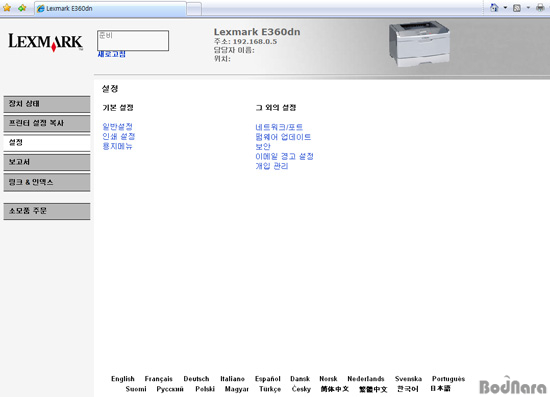This screenshot has height=397, width=550.
Task: Open the 프린터 설정 복사 menu item
Action: pyautogui.click(x=47, y=123)
